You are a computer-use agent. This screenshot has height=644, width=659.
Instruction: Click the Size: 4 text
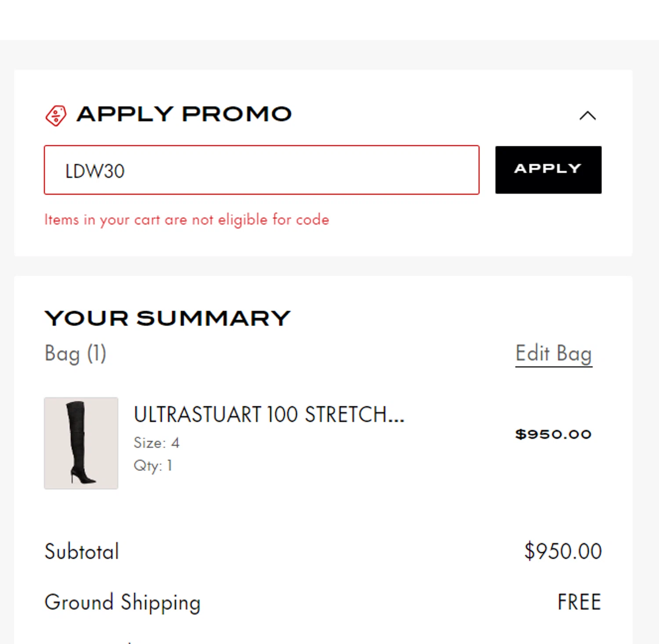click(x=156, y=443)
